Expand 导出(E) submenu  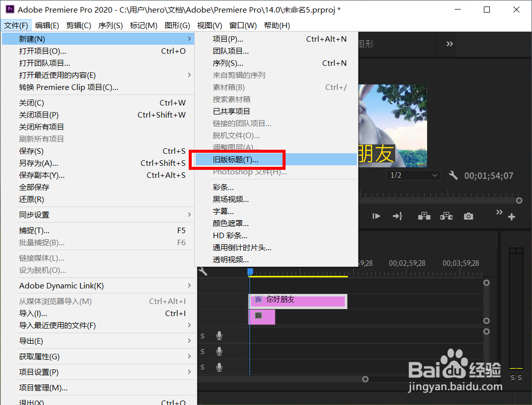189,341
